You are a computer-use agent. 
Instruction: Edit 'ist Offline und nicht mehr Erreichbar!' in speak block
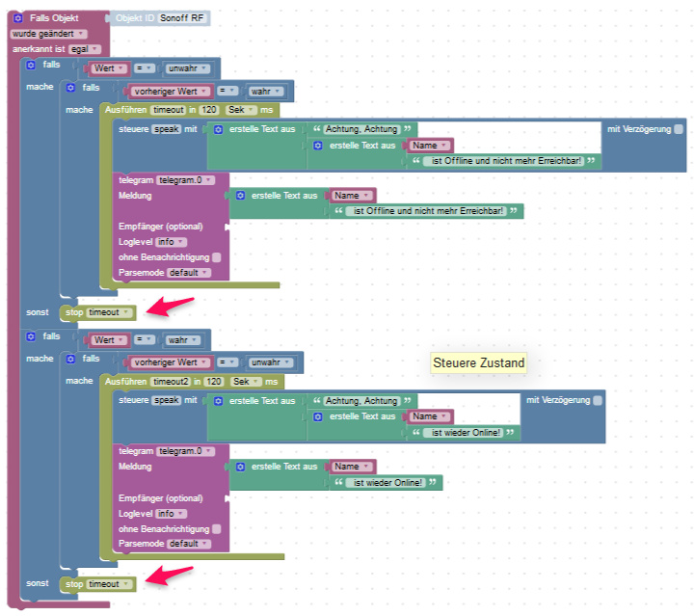click(503, 161)
